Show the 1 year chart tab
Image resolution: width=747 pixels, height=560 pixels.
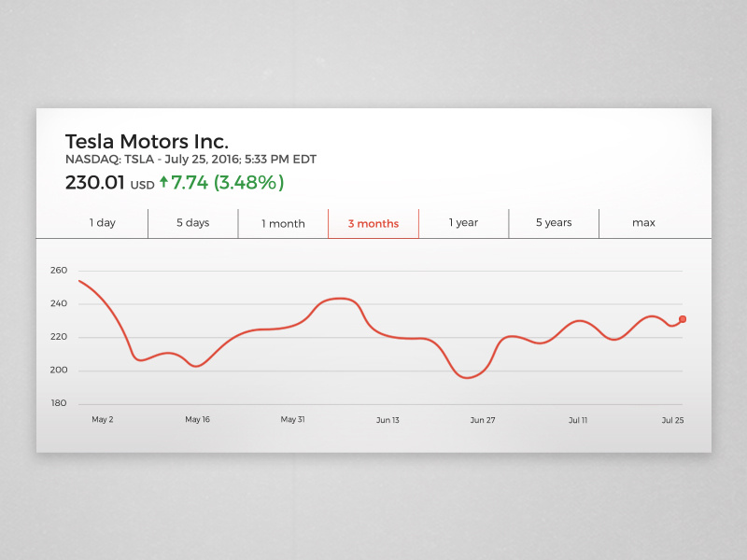click(x=463, y=223)
